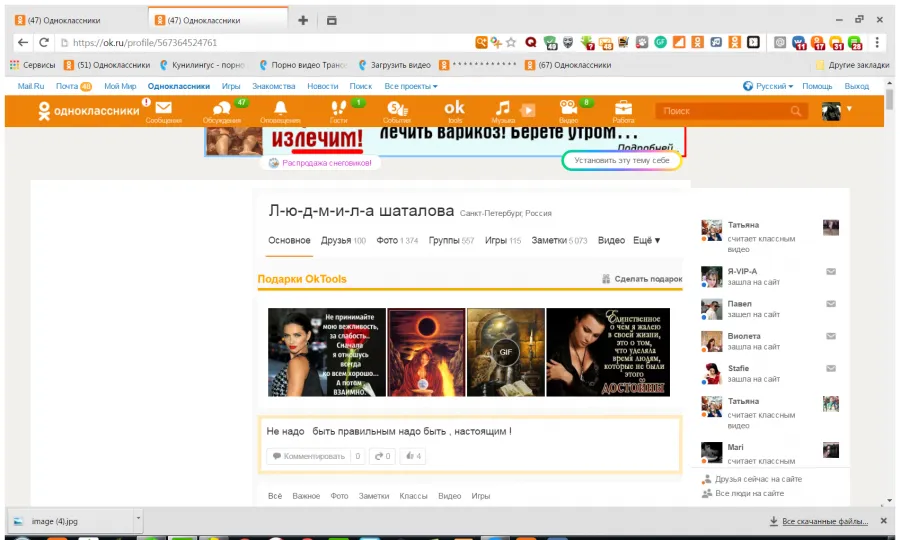900x540 pixels.
Task: Open Другие закладки folder
Action: 852,65
